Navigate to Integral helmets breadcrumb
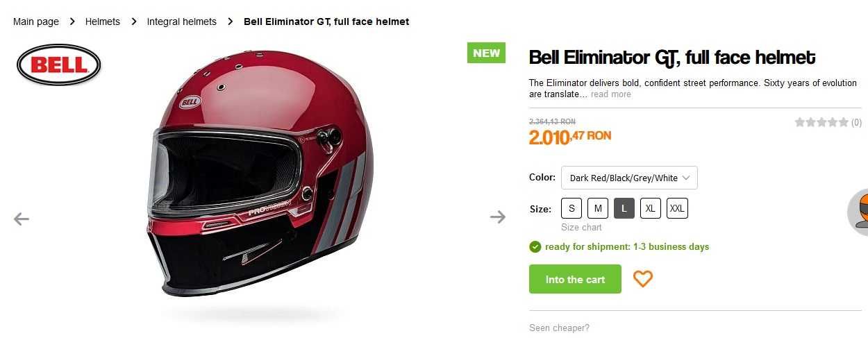 (x=182, y=22)
